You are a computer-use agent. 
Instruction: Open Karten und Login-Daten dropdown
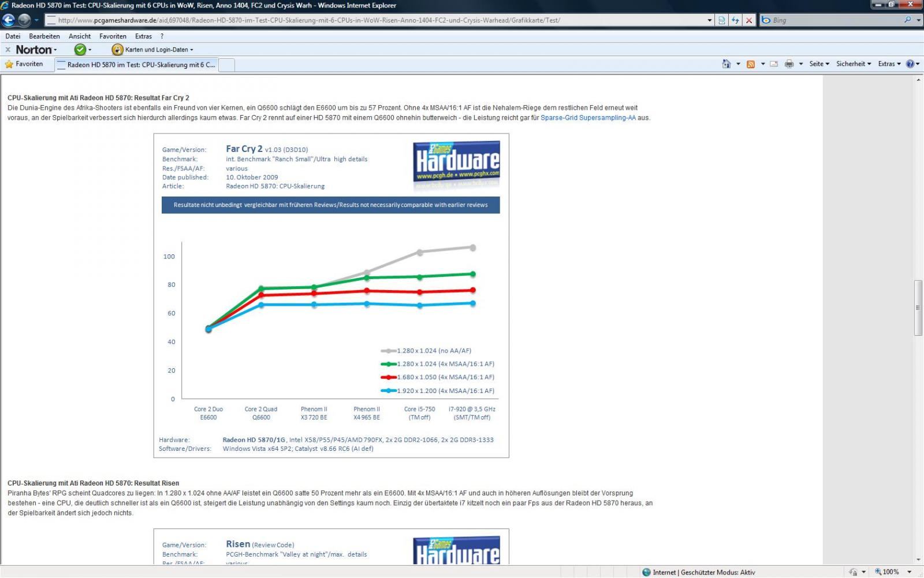tap(159, 50)
